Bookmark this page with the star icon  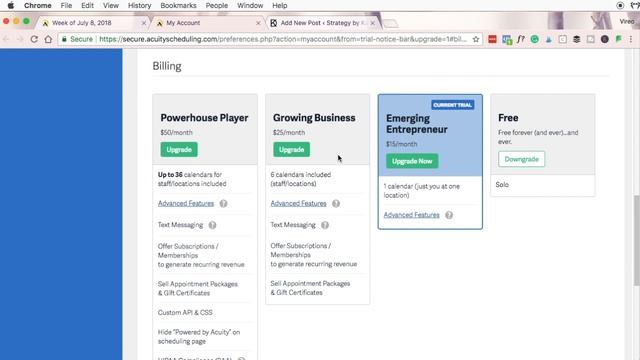pos(476,39)
